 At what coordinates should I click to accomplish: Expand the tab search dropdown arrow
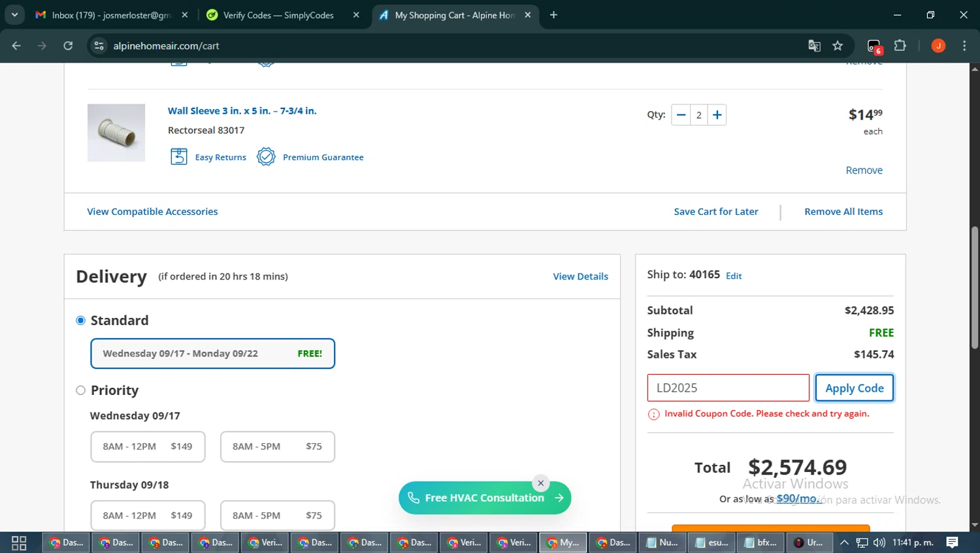coord(14,15)
